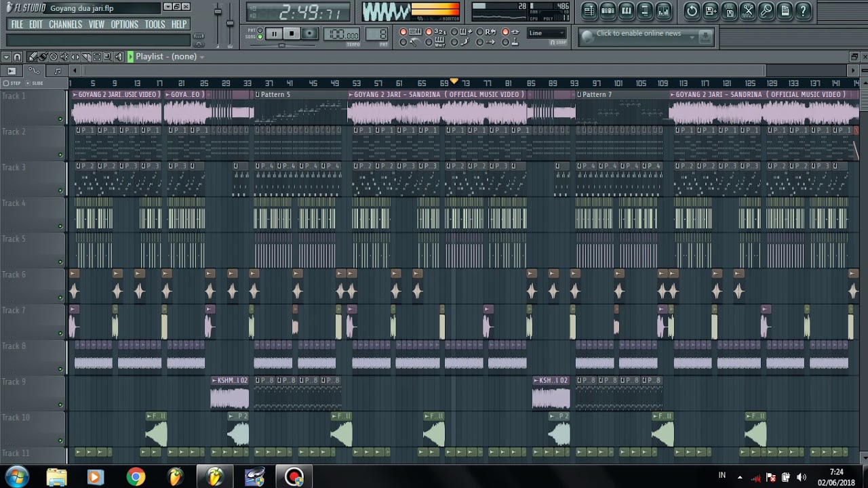The width and height of the screenshot is (868, 488).
Task: Click the green playlist play arrow
Action: tap(130, 57)
